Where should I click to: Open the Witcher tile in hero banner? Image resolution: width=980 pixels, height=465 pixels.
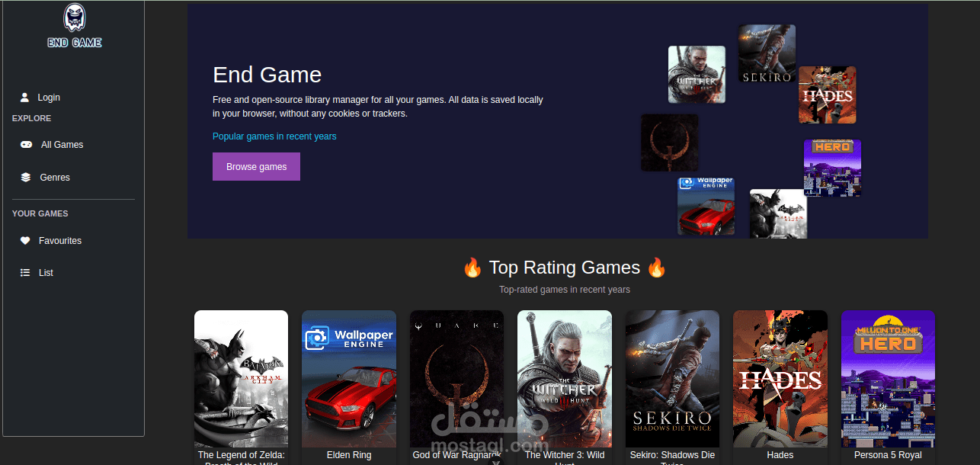tap(697, 75)
